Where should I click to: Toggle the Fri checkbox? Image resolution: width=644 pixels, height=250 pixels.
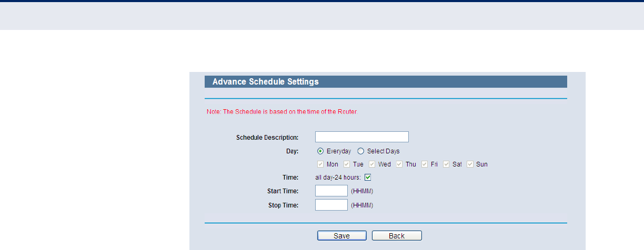[x=425, y=164]
